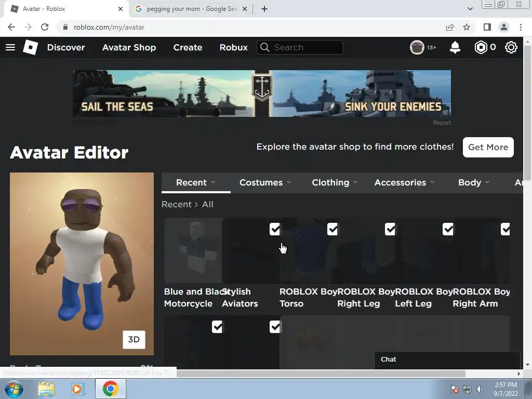Open Chrome three-dot menu

(521, 27)
